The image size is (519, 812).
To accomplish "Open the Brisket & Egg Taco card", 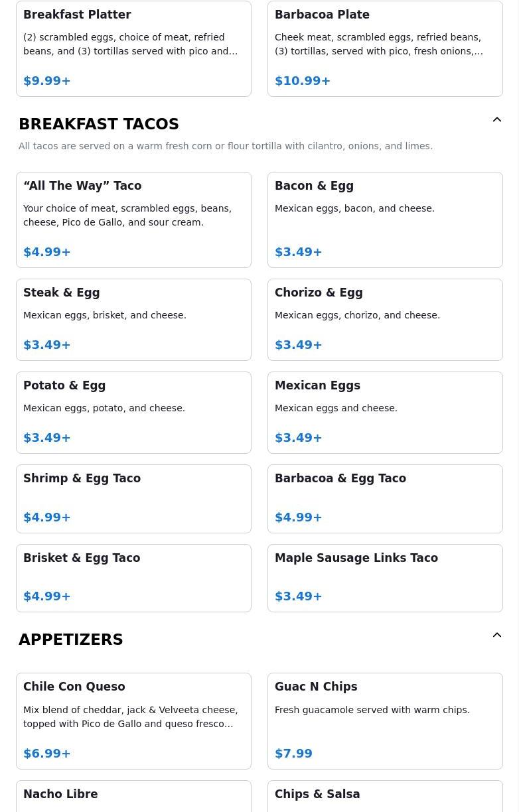I will [133, 578].
